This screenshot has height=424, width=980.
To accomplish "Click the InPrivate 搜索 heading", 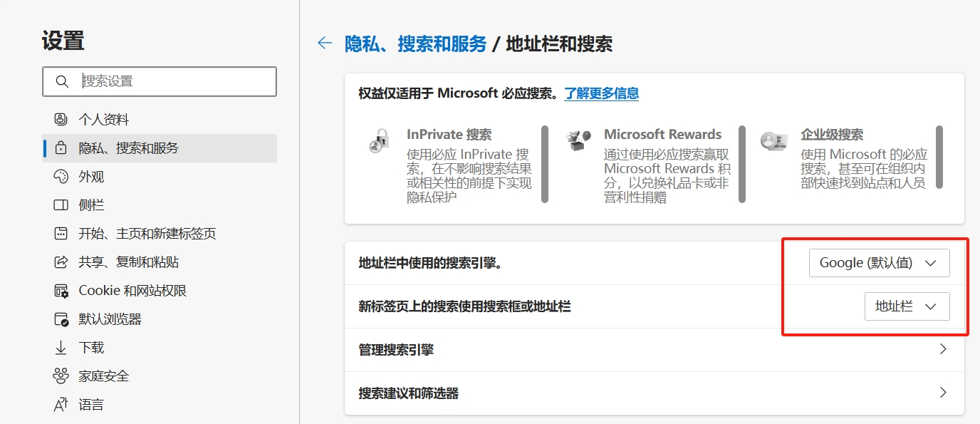I will (449, 134).
